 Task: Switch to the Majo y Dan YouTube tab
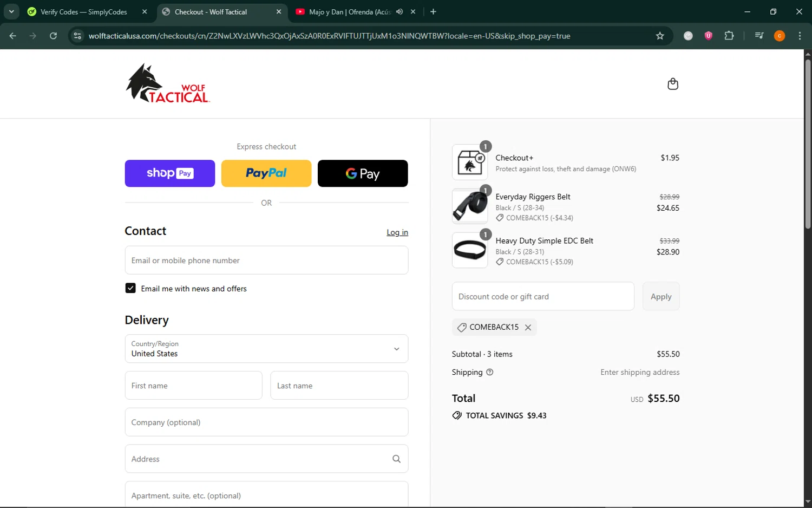tap(349, 11)
